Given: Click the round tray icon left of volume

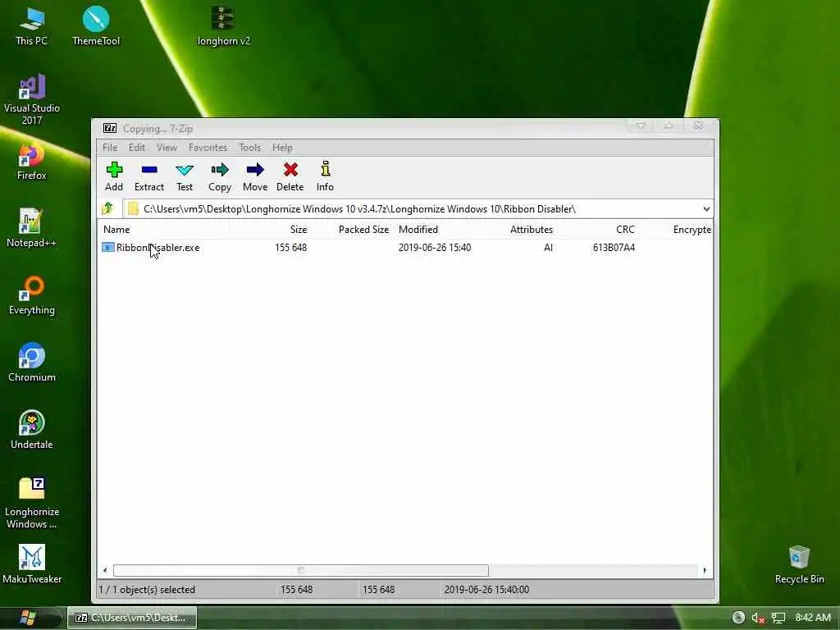Looking at the screenshot, I should coord(738,618).
